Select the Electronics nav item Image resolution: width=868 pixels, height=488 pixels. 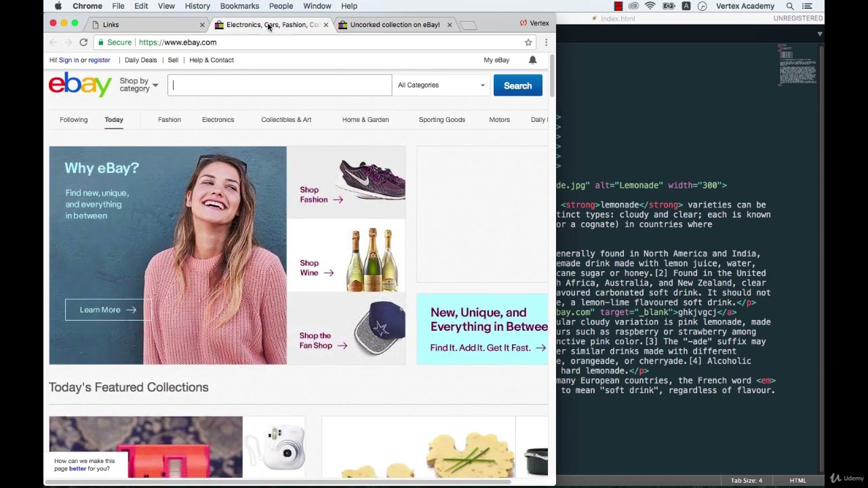pos(218,119)
